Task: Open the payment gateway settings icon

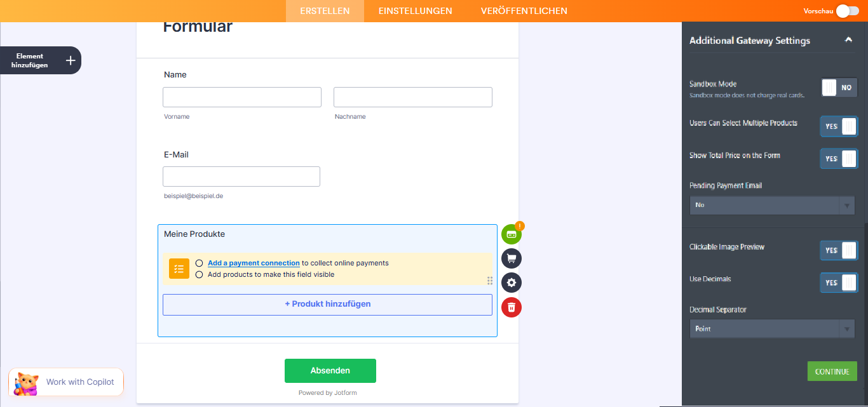Action: click(x=512, y=234)
